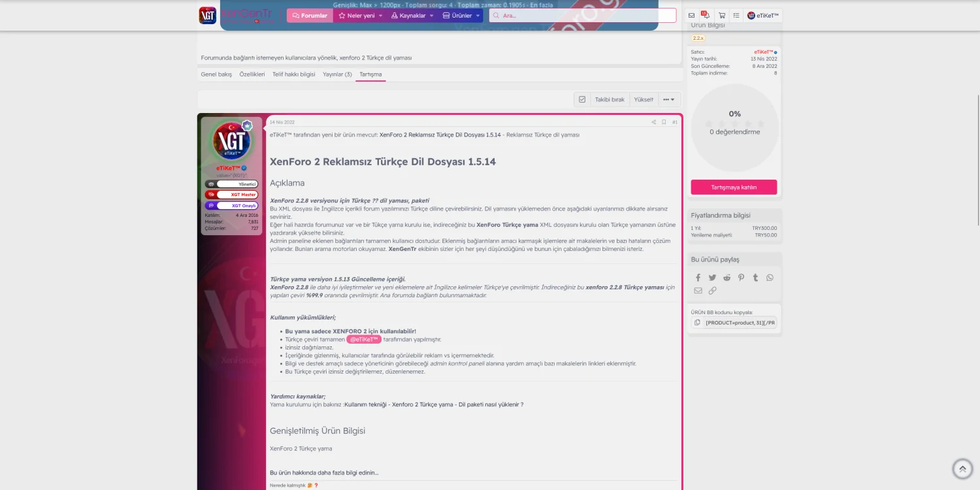Image resolution: width=980 pixels, height=490 pixels.
Task: Click the scroll-to-top double chevron button
Action: tap(962, 468)
